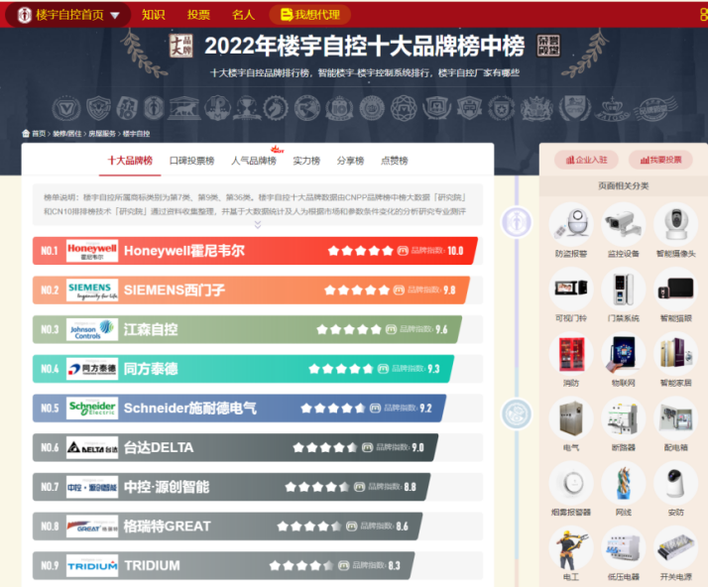Click the 品牌指数 9.8 score
Viewport: 708px width, 588px height.
pyautogui.click(x=431, y=290)
